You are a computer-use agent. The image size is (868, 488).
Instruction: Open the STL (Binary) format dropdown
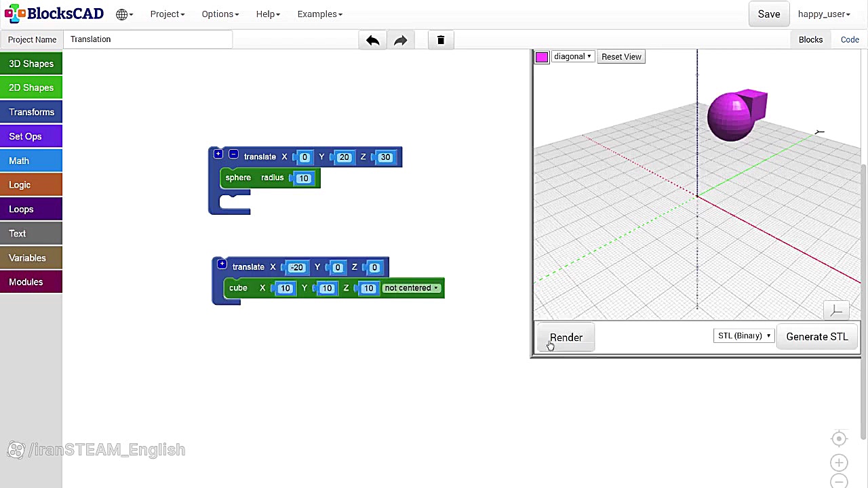click(744, 336)
